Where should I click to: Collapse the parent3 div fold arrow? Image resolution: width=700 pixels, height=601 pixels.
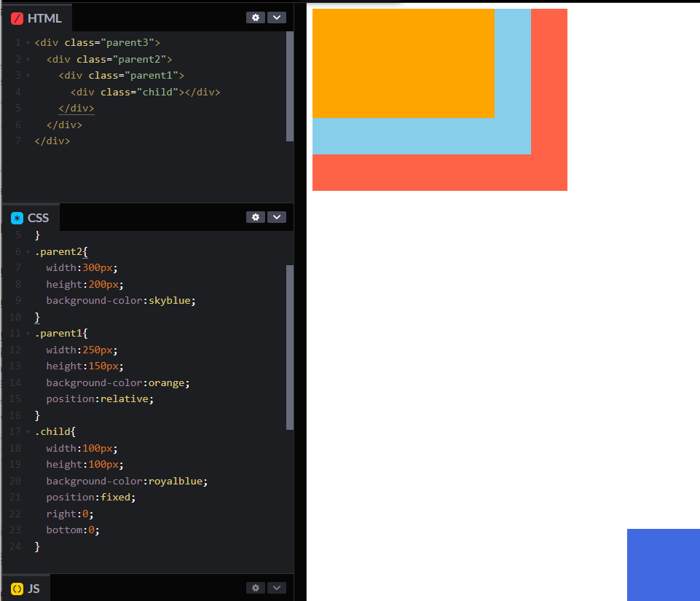tap(28, 43)
